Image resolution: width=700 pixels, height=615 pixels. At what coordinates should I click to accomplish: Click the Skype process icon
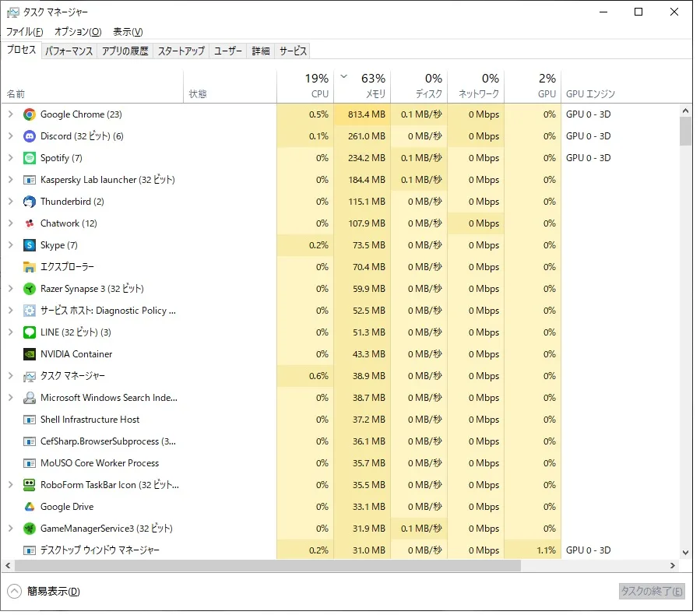point(30,245)
